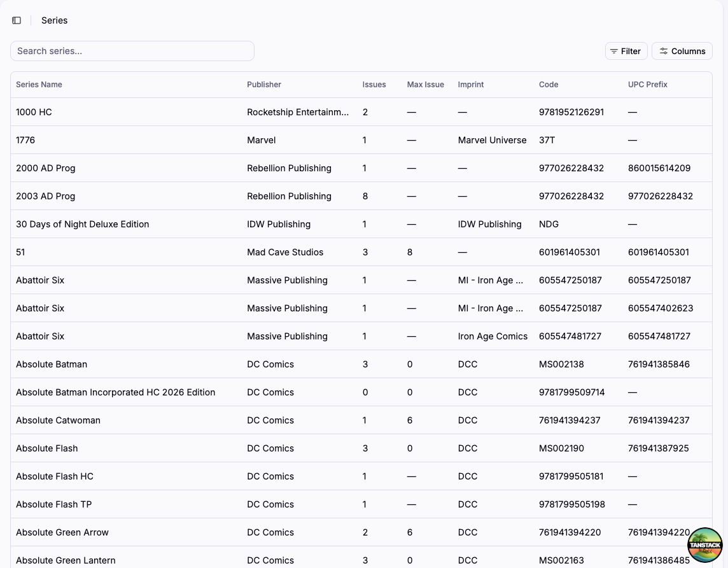Click Rocketship Entertainm... publisher cell
This screenshot has height=568, width=728.
click(x=298, y=112)
